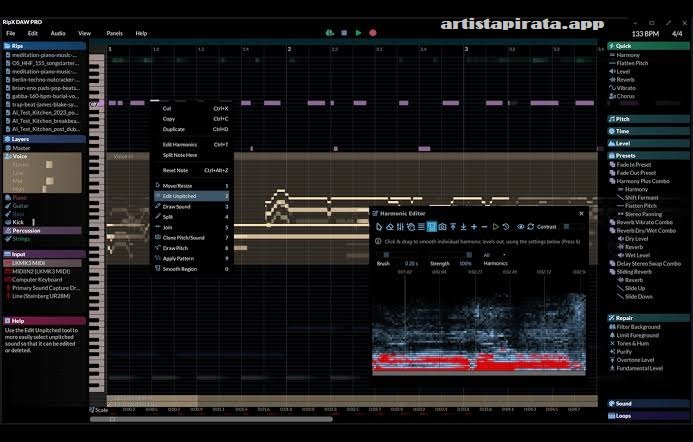Click the minus icon in Harmonic Editor
The height and width of the screenshot is (442, 693).
click(484, 227)
